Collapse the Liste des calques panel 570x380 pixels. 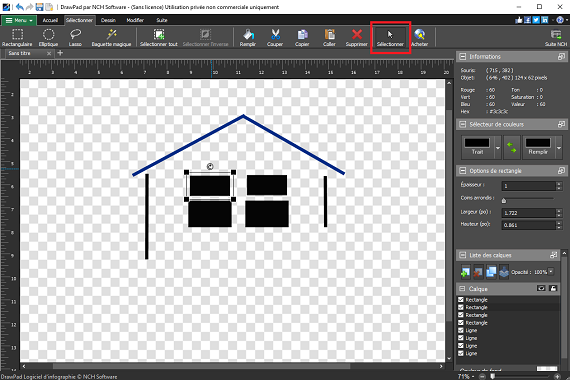462,255
